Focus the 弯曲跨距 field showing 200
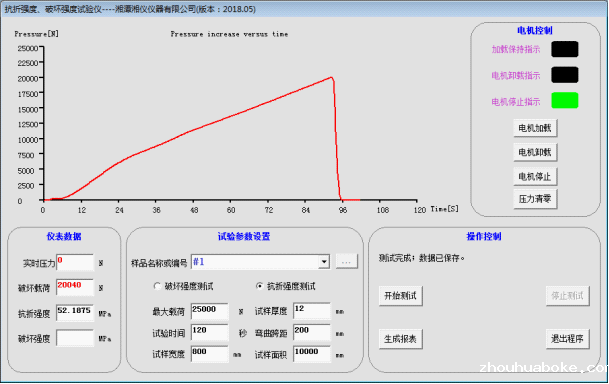Viewport: 609px width, 384px height. (312, 333)
